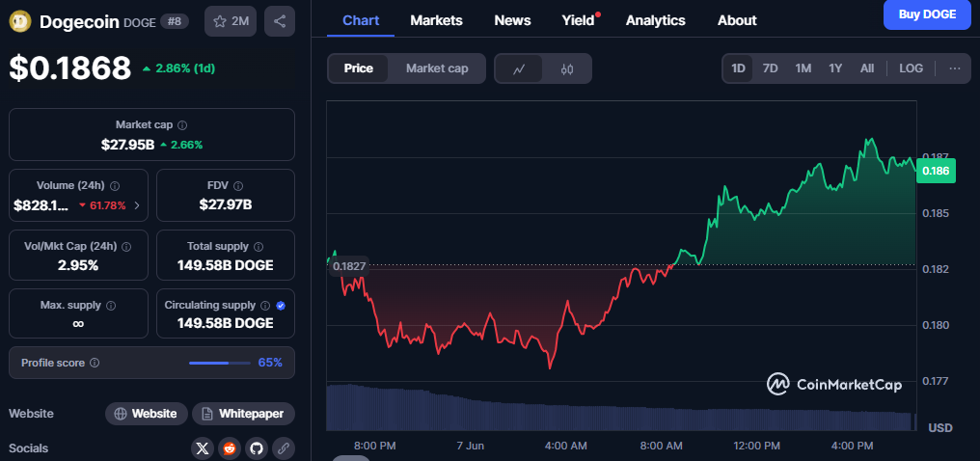
Task: Click the verified circulating supply badge
Action: tap(281, 306)
